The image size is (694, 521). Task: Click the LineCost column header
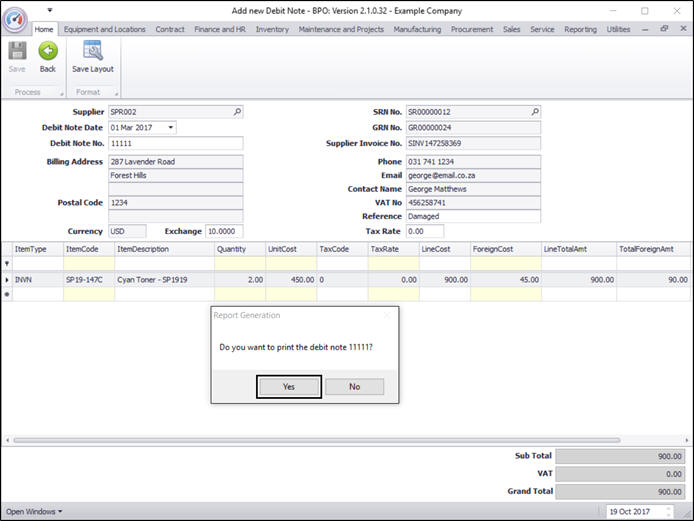pos(444,249)
